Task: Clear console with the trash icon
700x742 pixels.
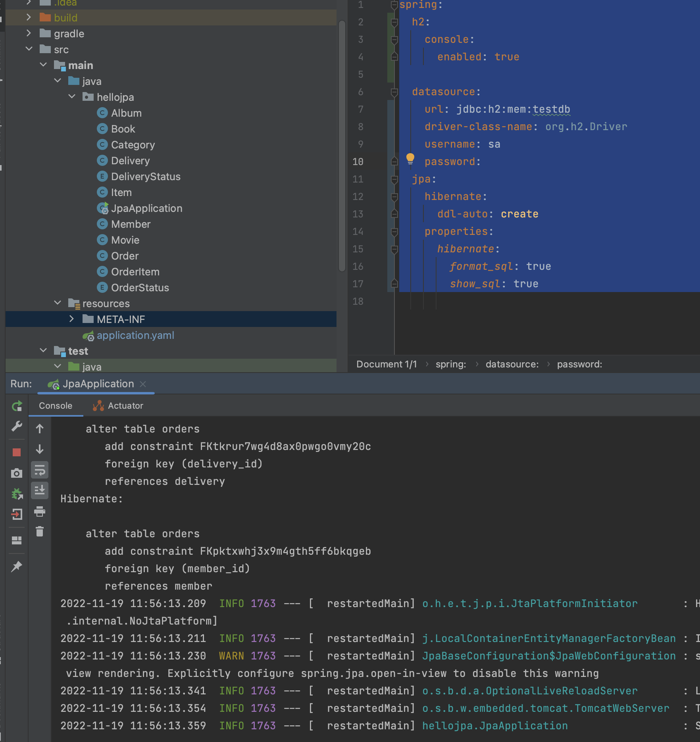Action: coord(40,532)
